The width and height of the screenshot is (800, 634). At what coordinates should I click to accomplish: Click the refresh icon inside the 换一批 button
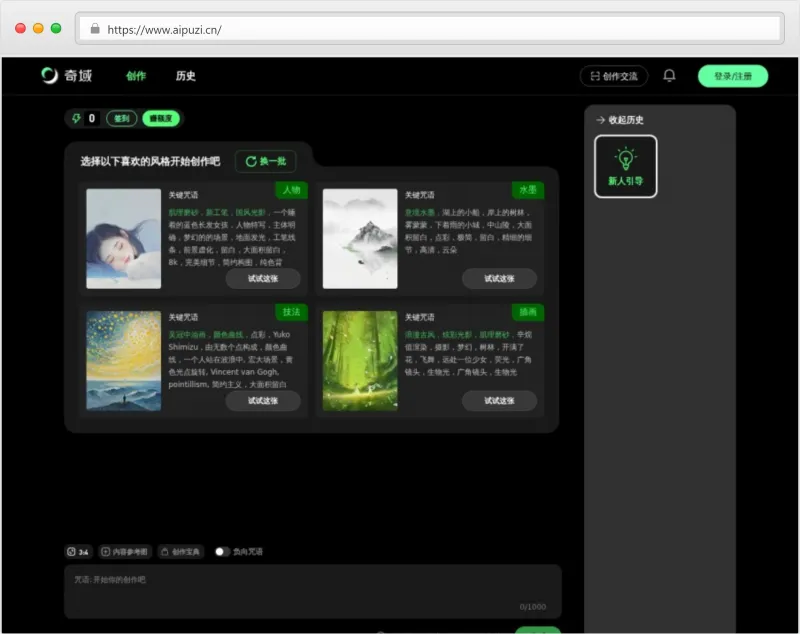[x=249, y=161]
